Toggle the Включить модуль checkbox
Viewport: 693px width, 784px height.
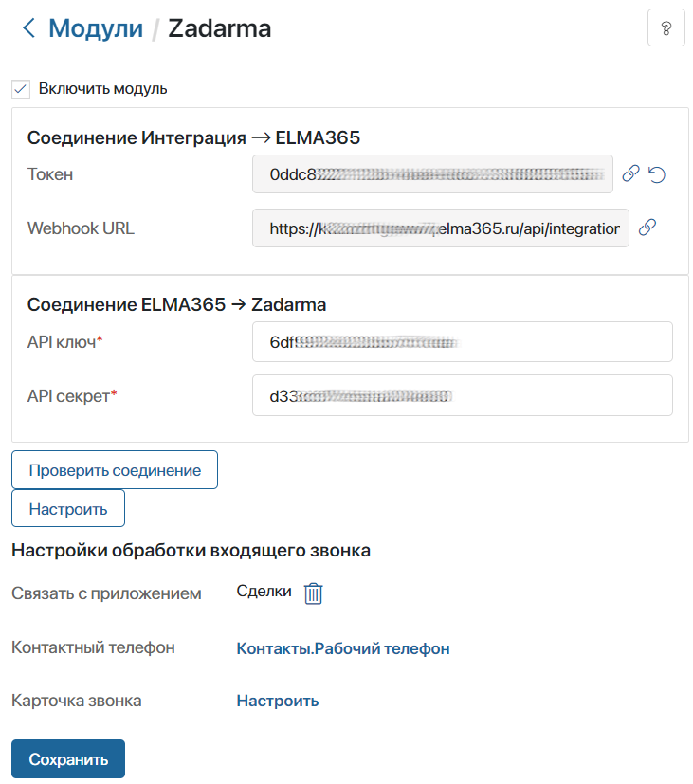21,89
